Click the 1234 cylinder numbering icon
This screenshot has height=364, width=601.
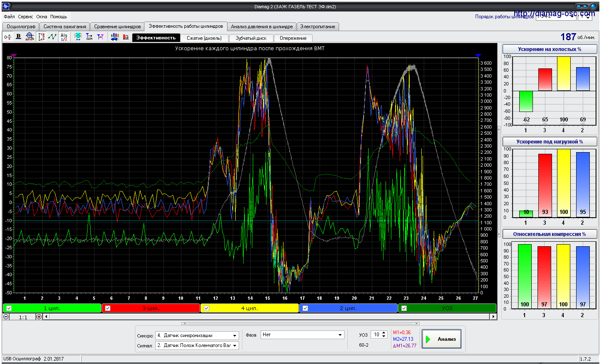pyautogui.click(x=89, y=37)
